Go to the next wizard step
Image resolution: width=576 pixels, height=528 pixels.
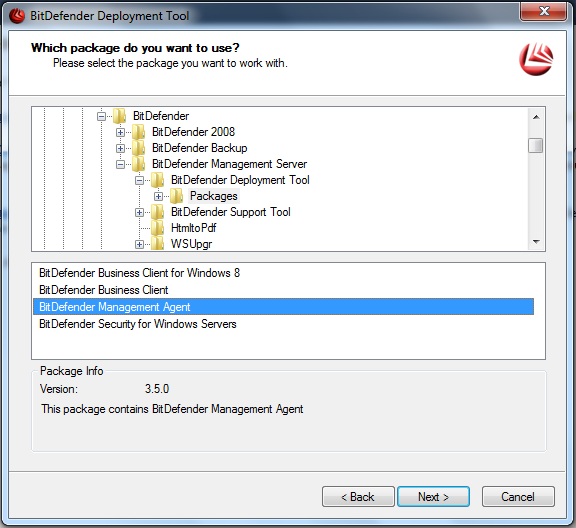433,497
